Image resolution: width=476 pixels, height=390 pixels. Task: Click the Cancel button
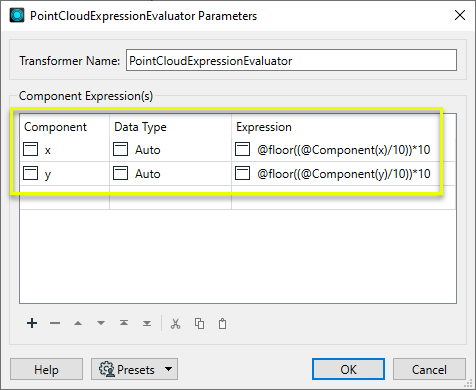[x=429, y=369]
